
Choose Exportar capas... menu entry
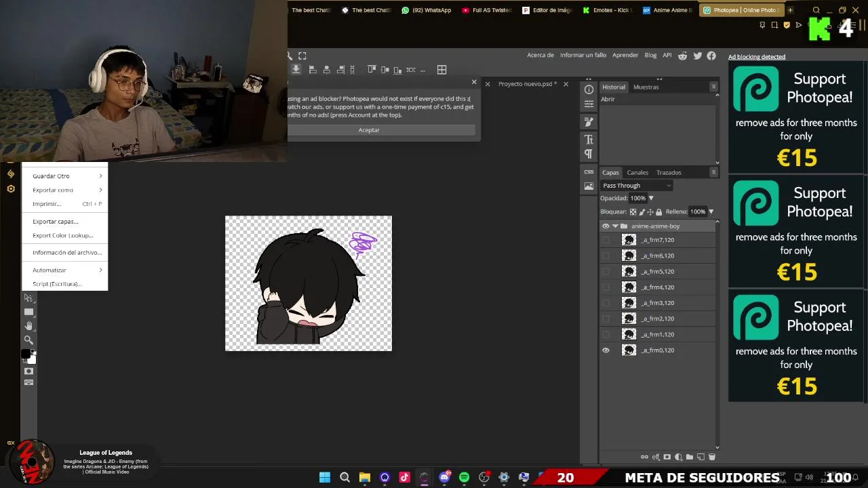tap(64, 222)
